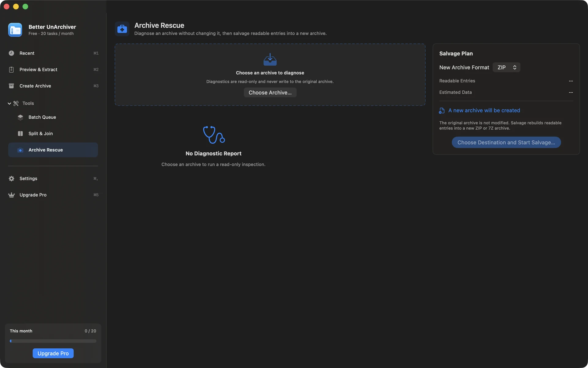Click the Choose Archive... button
The image size is (588, 368).
pos(270,93)
